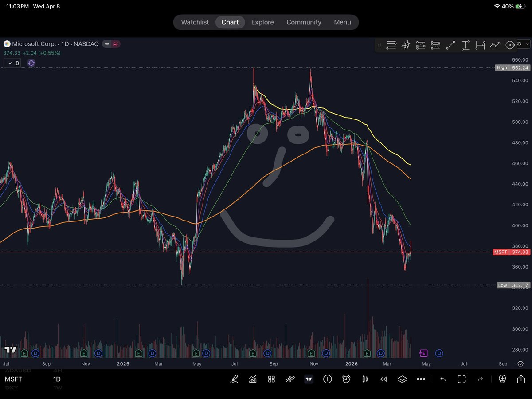Open the three-dot more options
This screenshot has height=399, width=532.
pyautogui.click(x=421, y=379)
